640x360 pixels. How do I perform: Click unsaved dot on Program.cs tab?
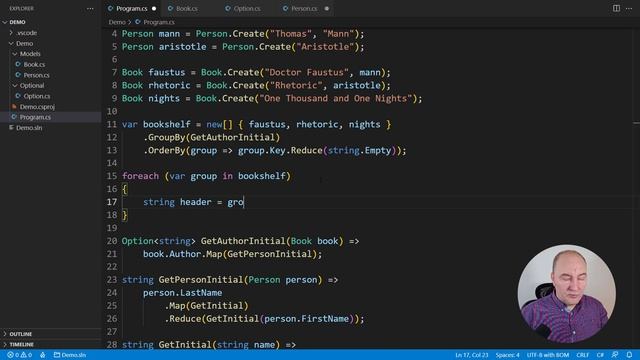coord(154,9)
